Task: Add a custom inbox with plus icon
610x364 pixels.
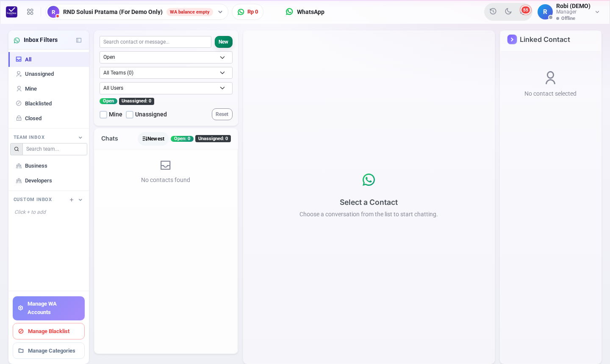Action: 72,200
